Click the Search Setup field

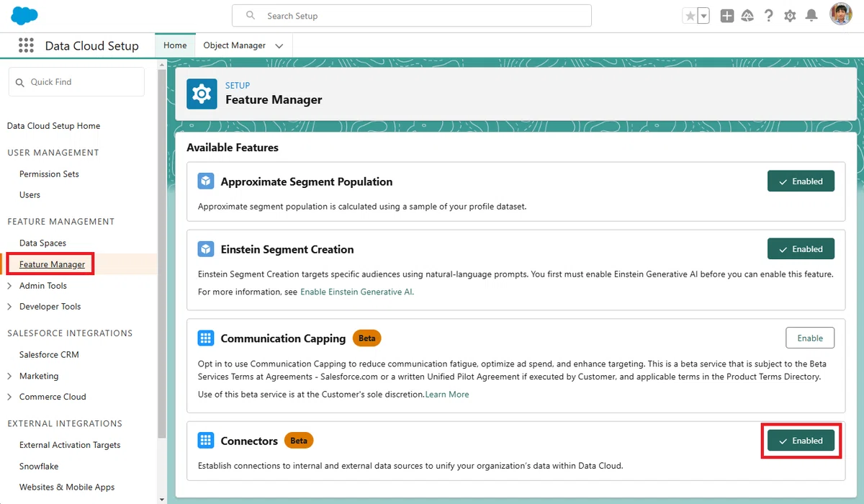[x=411, y=15]
